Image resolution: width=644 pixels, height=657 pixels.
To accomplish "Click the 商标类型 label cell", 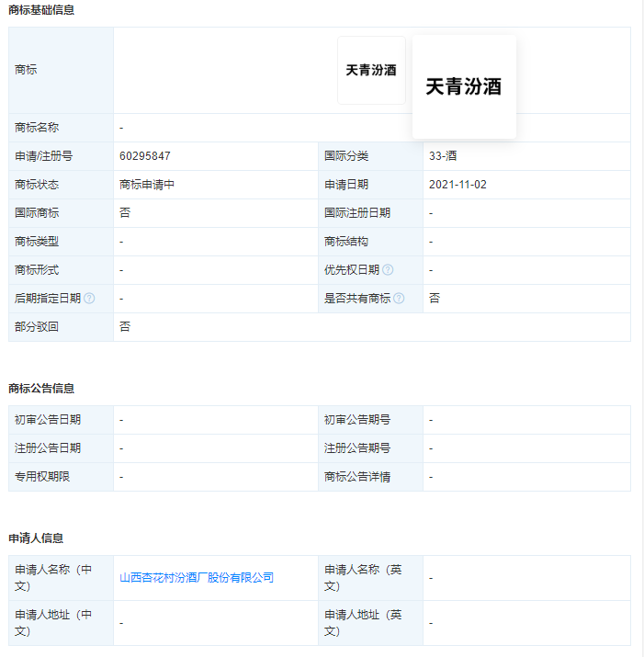I will 62,242.
